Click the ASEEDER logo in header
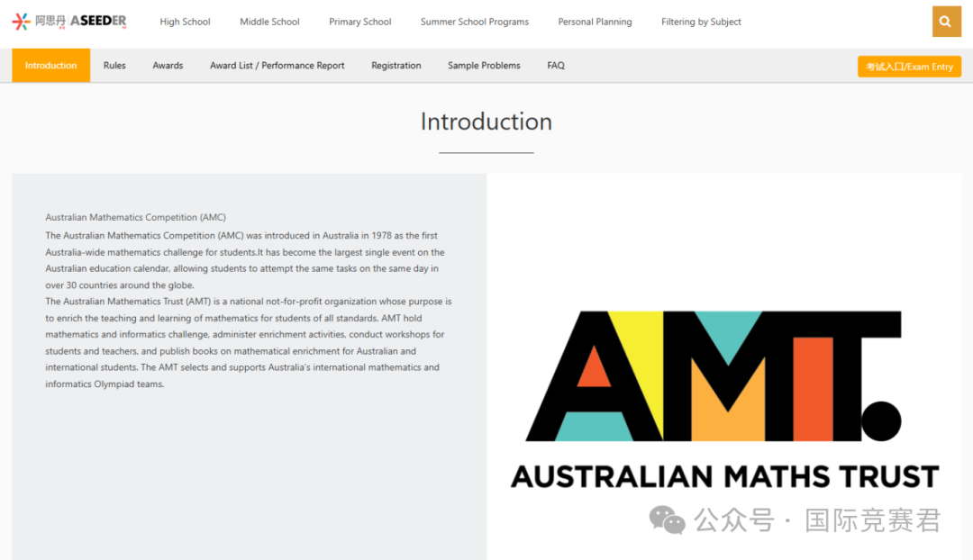 pos(69,21)
